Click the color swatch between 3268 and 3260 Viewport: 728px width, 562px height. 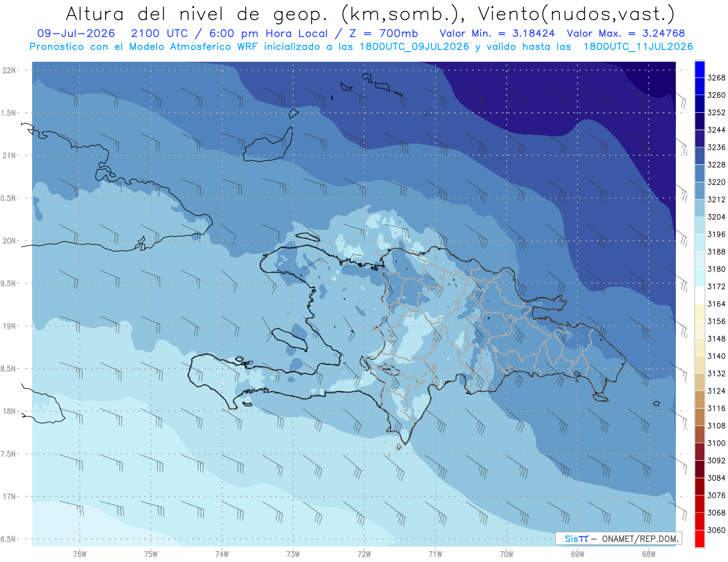pyautogui.click(x=699, y=86)
